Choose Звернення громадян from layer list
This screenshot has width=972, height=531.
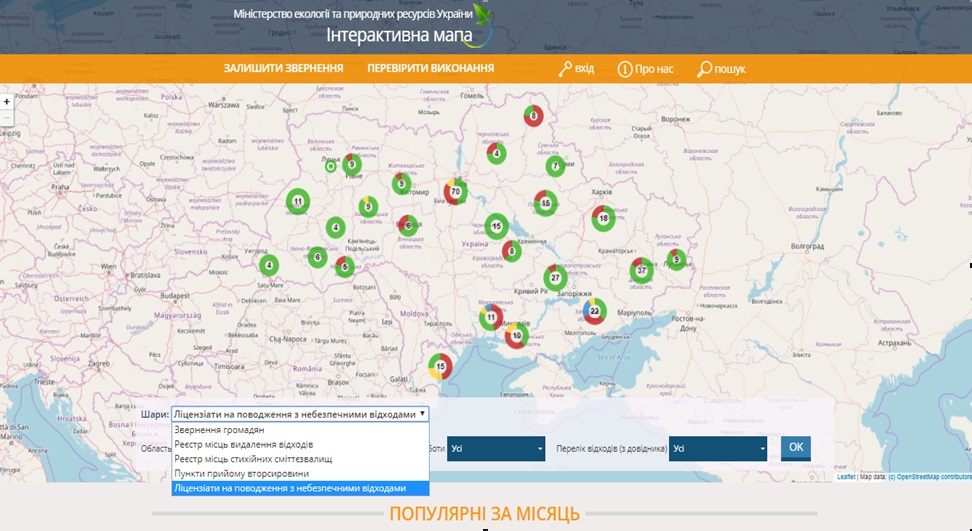pos(218,430)
